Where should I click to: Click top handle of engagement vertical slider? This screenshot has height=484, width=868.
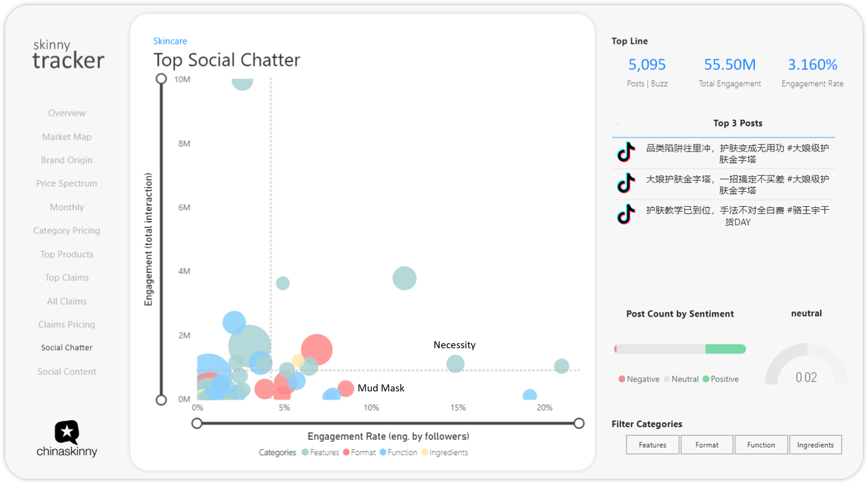161,79
